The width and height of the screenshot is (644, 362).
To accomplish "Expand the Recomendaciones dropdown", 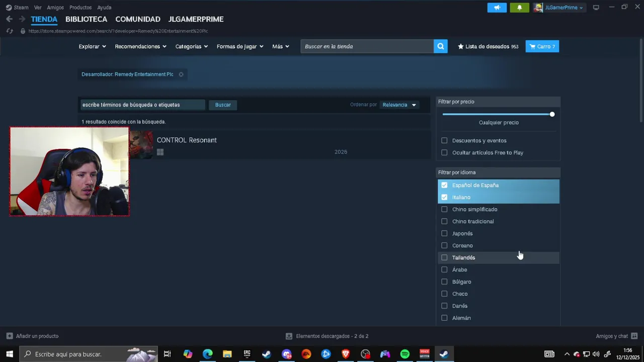I will pos(140,46).
